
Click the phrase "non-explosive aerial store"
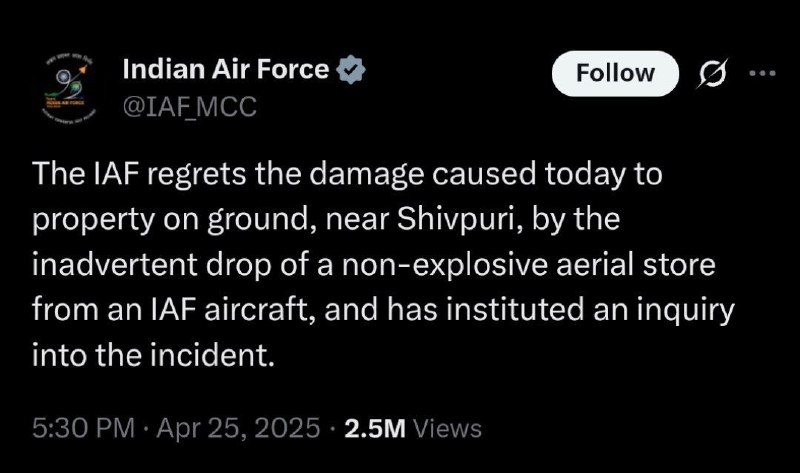(x=529, y=265)
